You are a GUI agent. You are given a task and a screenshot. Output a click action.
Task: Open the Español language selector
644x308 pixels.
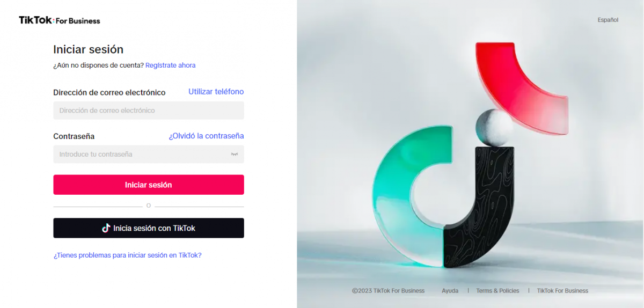coord(608,20)
